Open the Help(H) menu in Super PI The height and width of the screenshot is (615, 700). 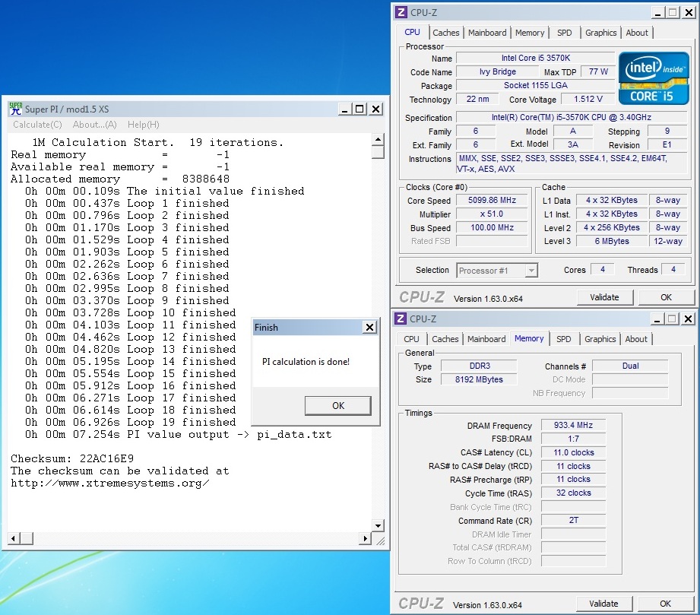pos(144,125)
